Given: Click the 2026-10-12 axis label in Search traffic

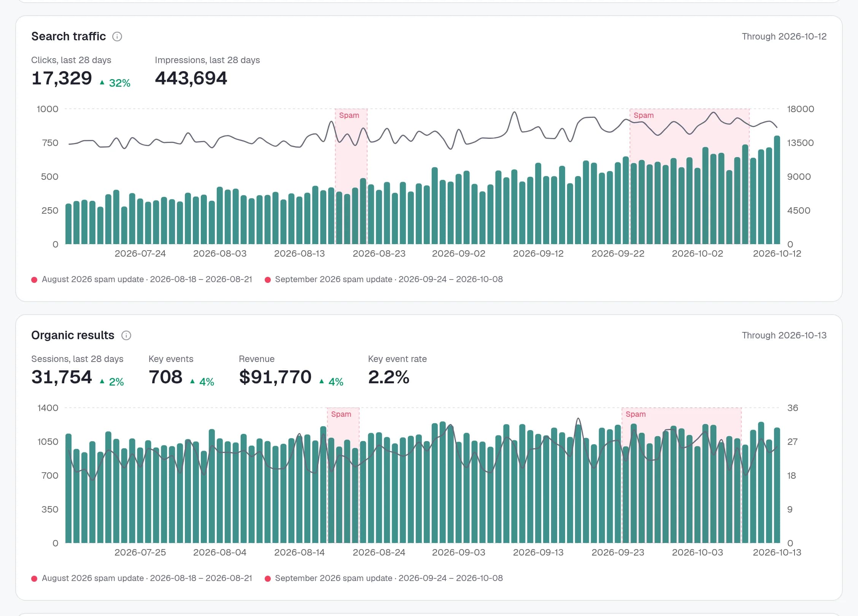Looking at the screenshot, I should [777, 254].
